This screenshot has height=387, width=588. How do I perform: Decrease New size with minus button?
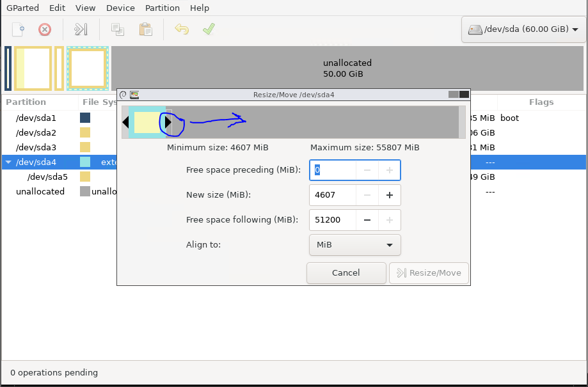tap(367, 195)
